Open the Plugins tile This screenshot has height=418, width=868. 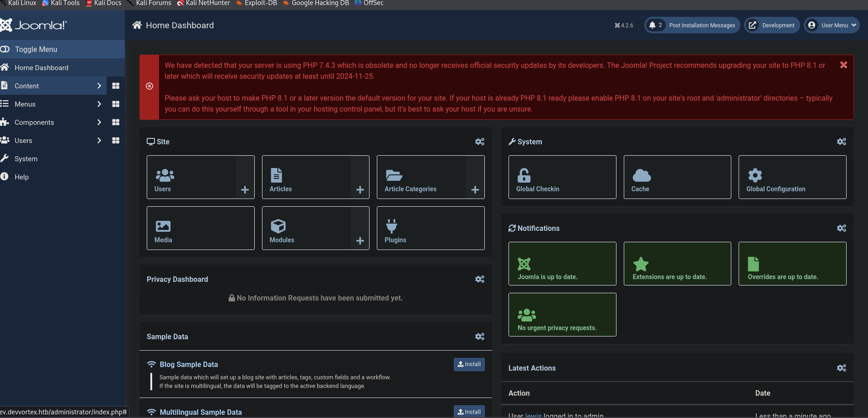click(430, 228)
